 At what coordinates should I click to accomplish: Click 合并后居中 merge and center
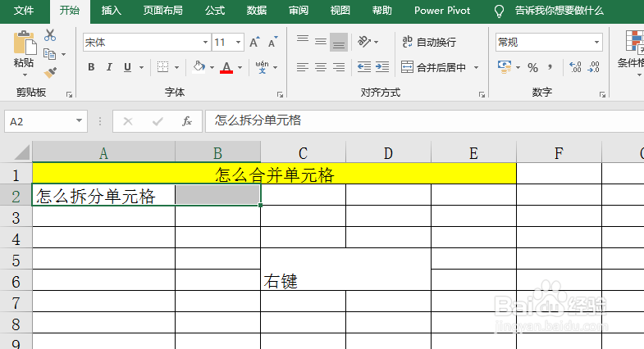[x=434, y=67]
